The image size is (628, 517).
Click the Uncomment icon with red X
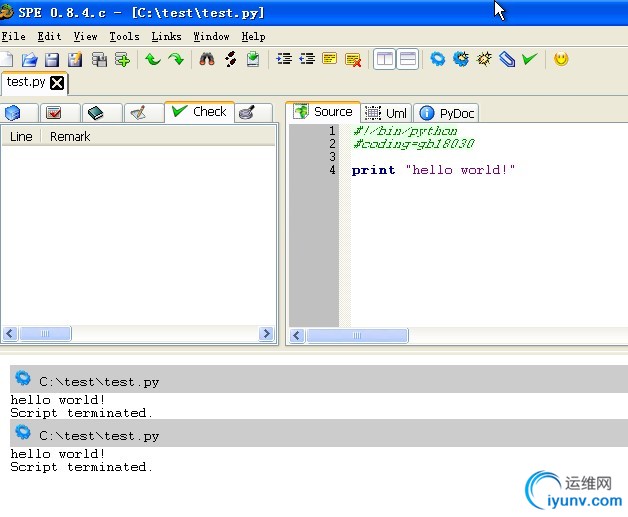click(353, 60)
